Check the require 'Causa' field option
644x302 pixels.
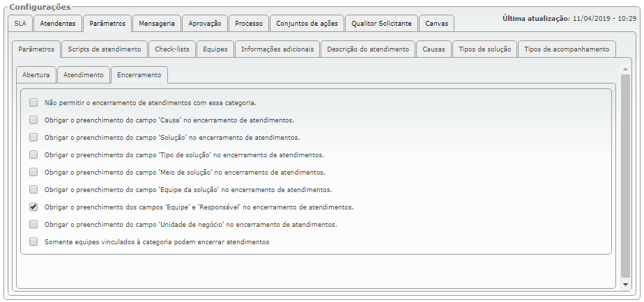33,120
